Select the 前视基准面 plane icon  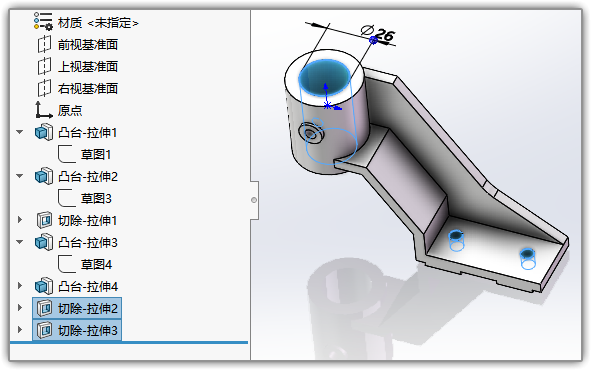44,44
